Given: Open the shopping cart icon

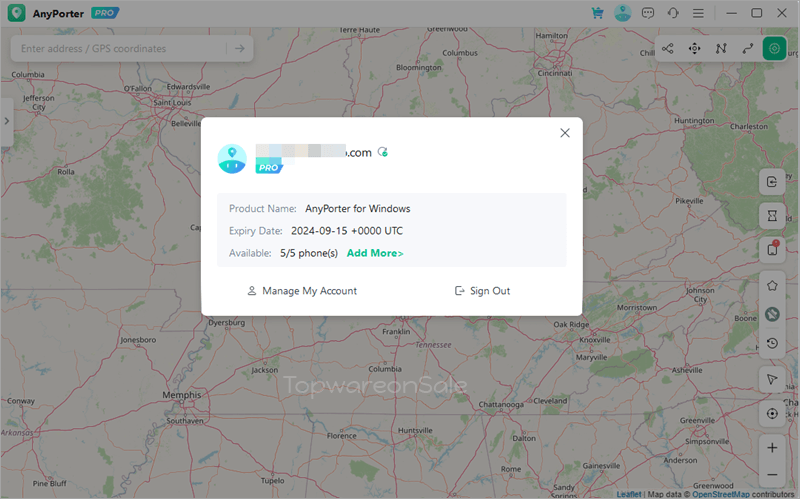Looking at the screenshot, I should pyautogui.click(x=597, y=13).
